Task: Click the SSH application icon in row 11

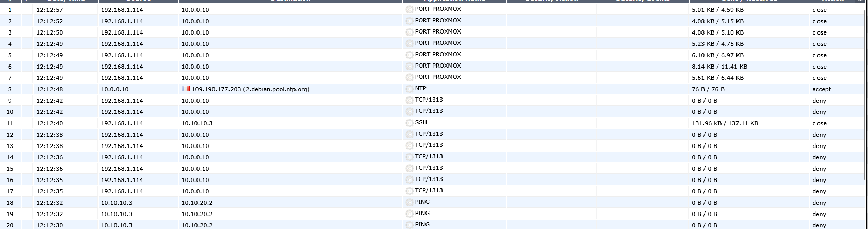Action: click(410, 123)
